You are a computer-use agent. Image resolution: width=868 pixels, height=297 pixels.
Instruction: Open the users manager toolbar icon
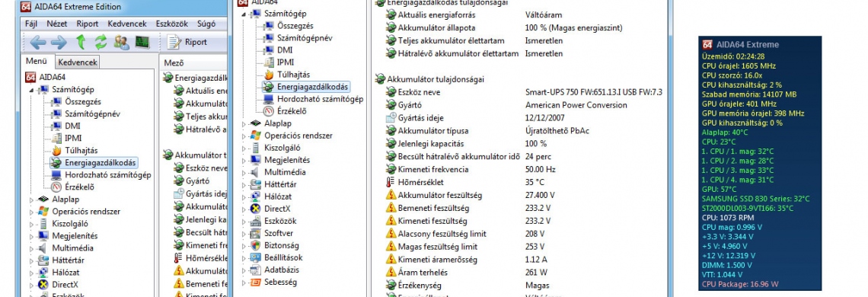(x=121, y=42)
